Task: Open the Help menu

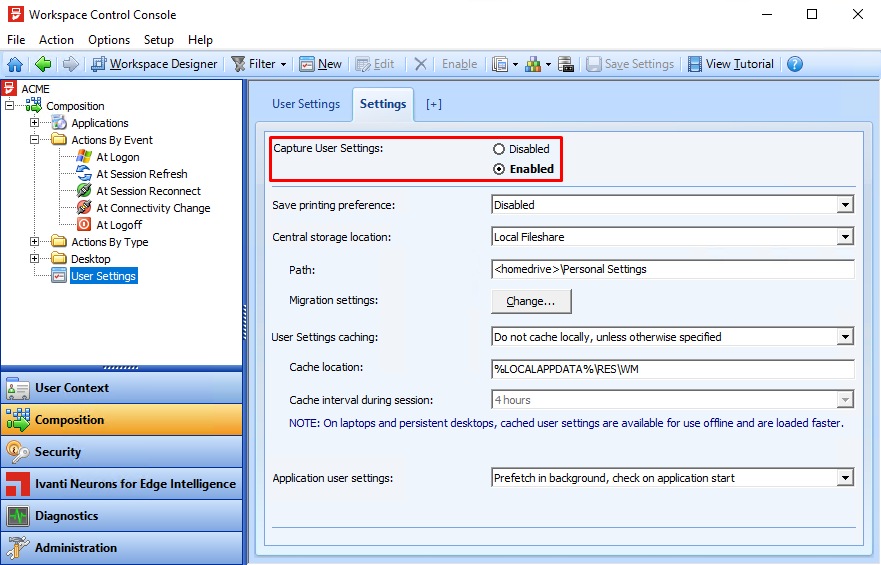Action: pyautogui.click(x=200, y=40)
